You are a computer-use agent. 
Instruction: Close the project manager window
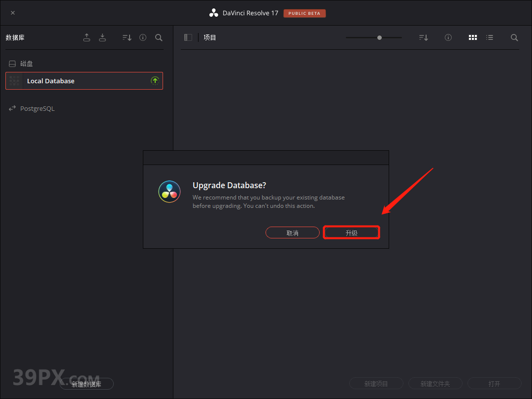[13, 13]
